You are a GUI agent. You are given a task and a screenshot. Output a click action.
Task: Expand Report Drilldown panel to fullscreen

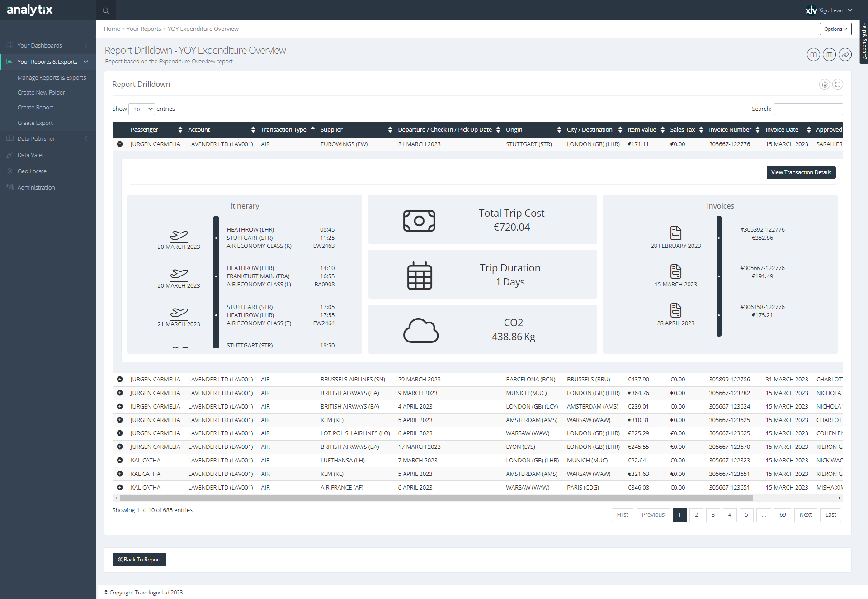[838, 84]
